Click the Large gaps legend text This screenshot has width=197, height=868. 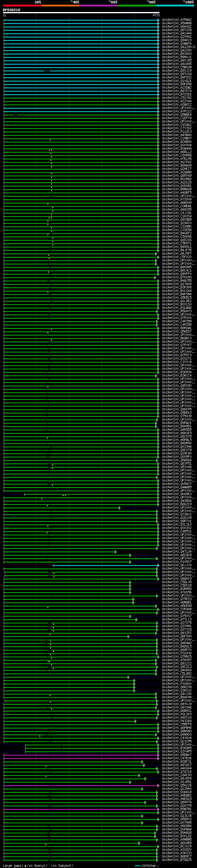coord(38,866)
